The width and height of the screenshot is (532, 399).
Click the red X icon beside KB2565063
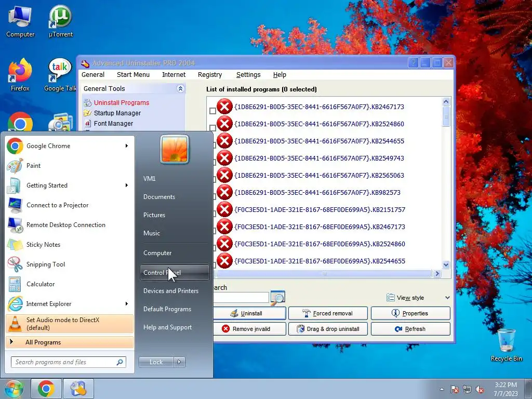pos(224,175)
